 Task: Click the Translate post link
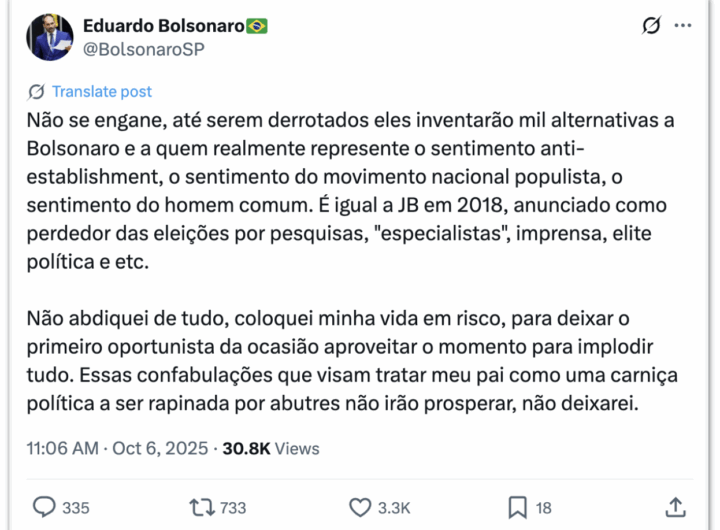tap(102, 92)
